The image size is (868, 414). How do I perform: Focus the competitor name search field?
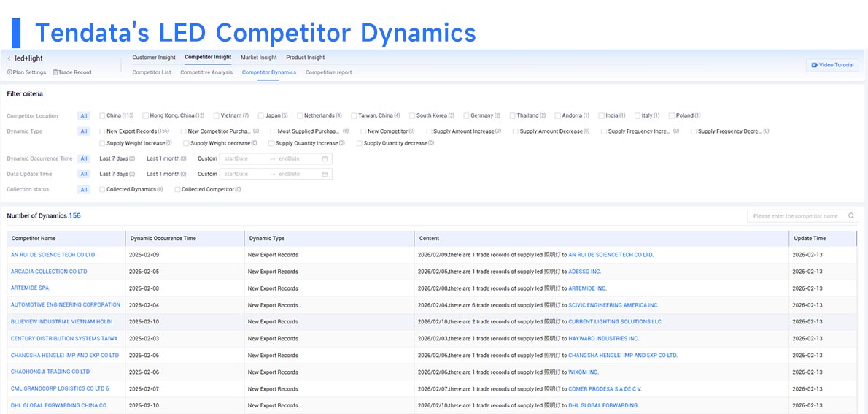(x=797, y=216)
